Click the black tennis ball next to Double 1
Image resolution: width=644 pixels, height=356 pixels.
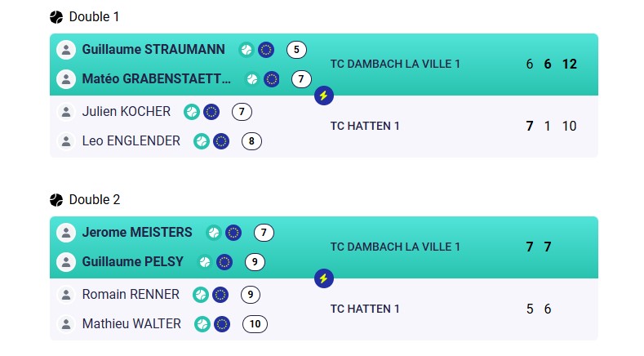point(56,17)
